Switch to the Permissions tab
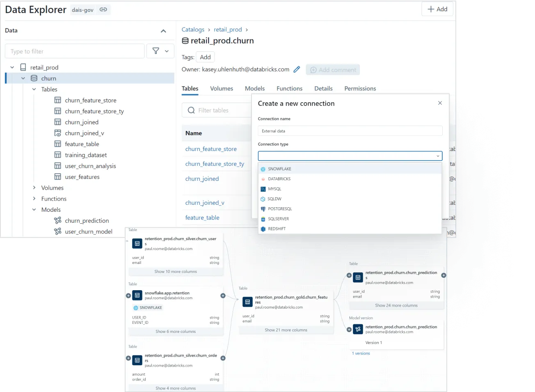This screenshot has height=392, width=535. 360,89
